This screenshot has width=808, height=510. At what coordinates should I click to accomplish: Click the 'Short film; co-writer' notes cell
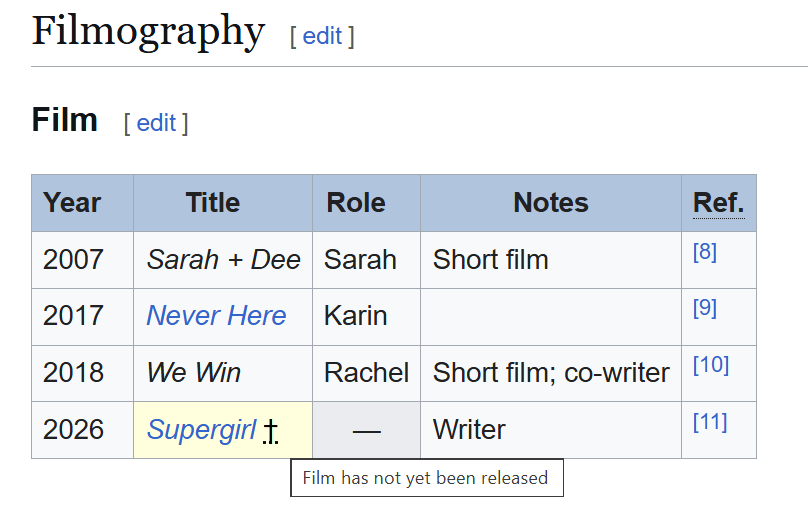point(551,373)
